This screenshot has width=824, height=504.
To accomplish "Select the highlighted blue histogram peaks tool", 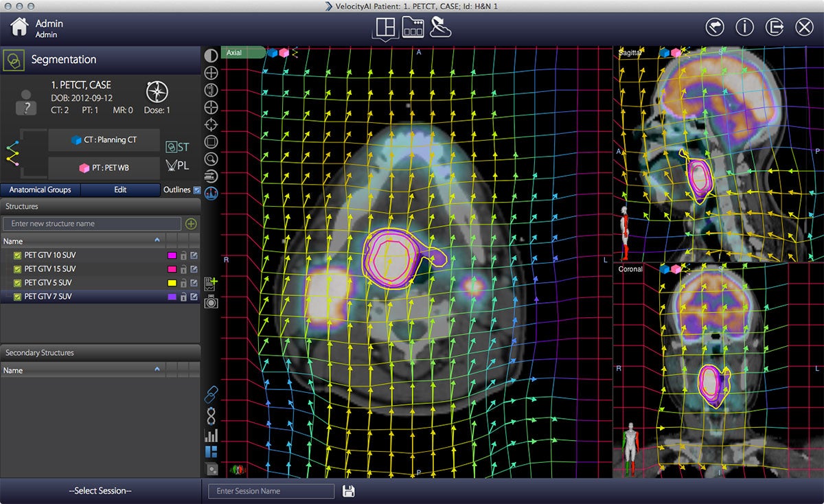I will [x=211, y=194].
